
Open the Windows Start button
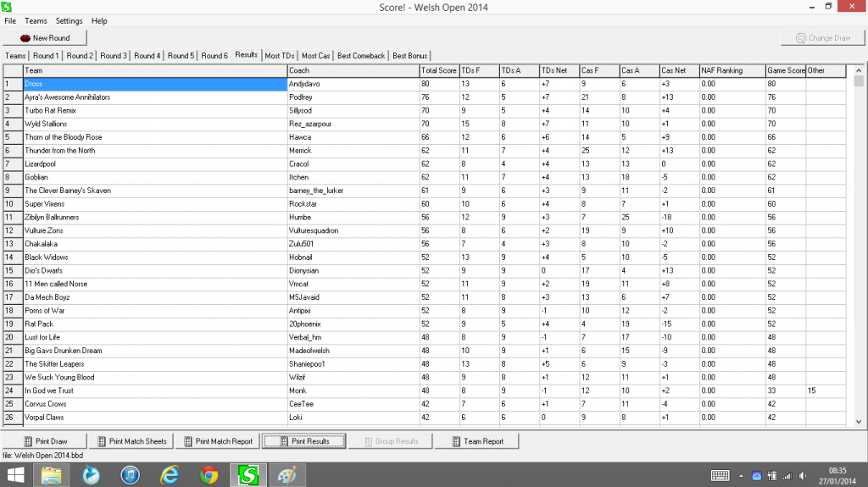(15, 475)
